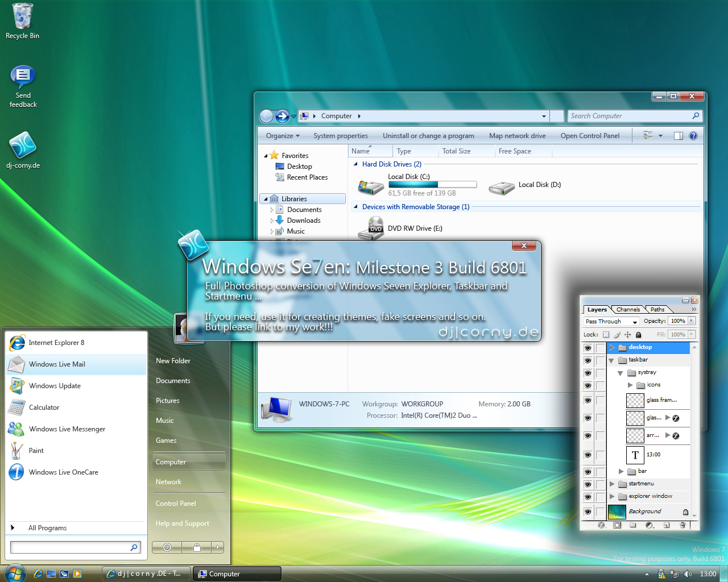Collapse the taskbar layer group triangle
728x582 pixels.
(611, 360)
